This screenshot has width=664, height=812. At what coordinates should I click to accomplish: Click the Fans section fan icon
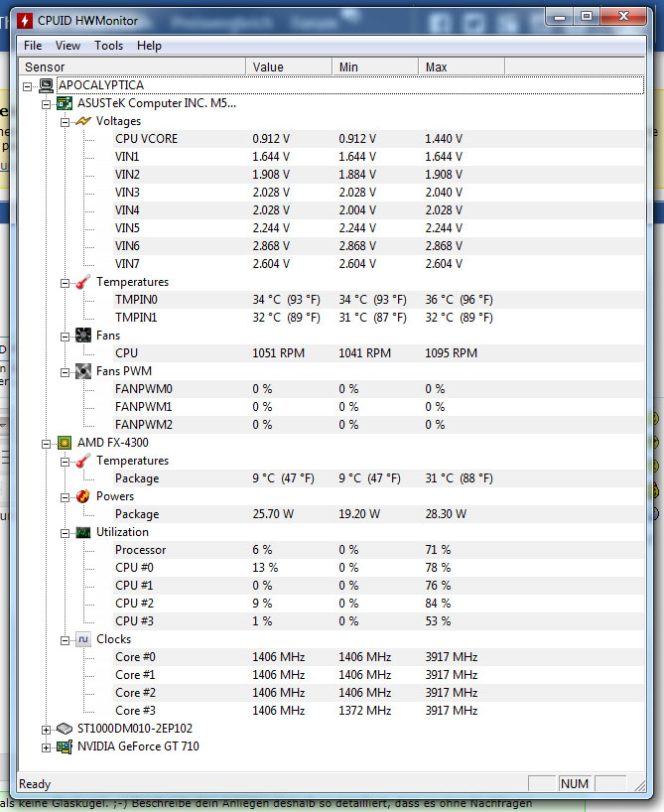click(83, 336)
